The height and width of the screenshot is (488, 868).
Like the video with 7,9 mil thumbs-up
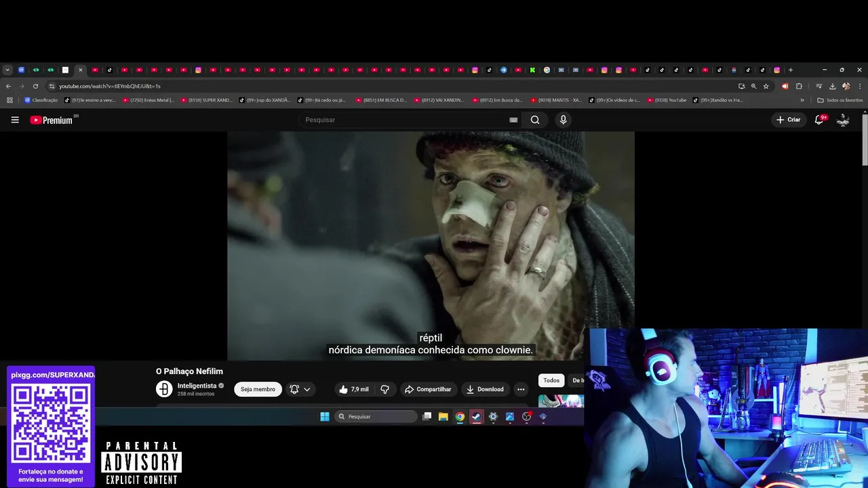(x=354, y=389)
